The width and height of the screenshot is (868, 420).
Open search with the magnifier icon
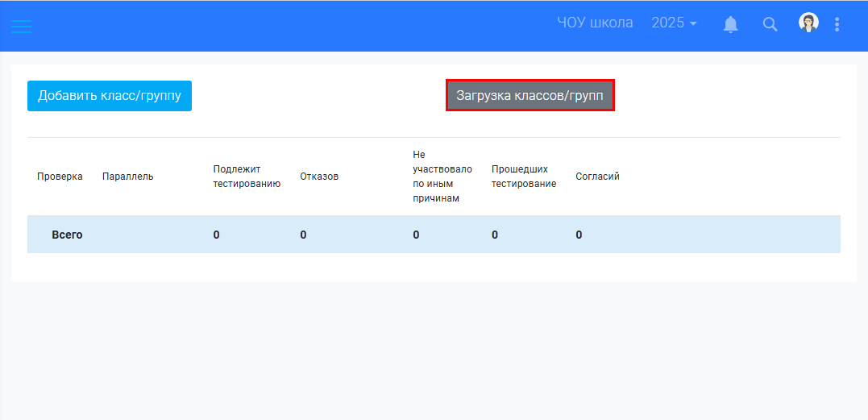[x=770, y=24]
